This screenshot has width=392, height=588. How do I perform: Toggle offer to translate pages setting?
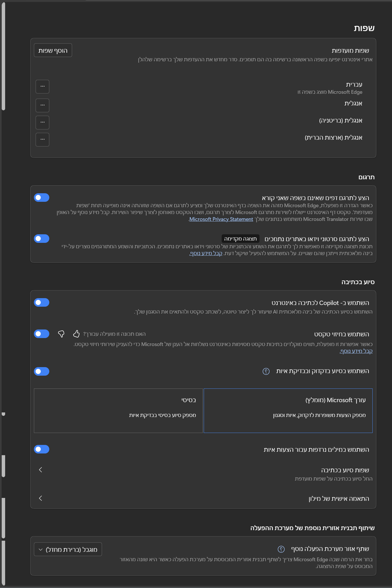42,198
